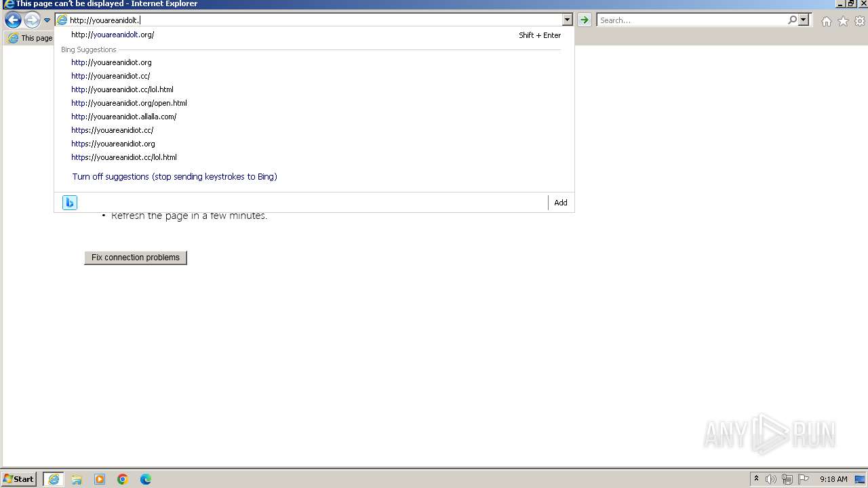Click the volume speaker tray icon
Image resolution: width=868 pixels, height=488 pixels.
[771, 479]
